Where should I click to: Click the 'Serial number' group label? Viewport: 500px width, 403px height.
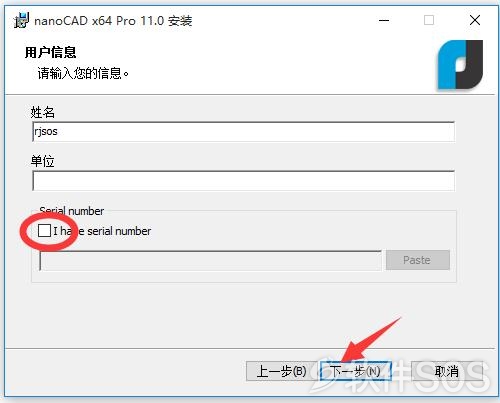tap(72, 211)
